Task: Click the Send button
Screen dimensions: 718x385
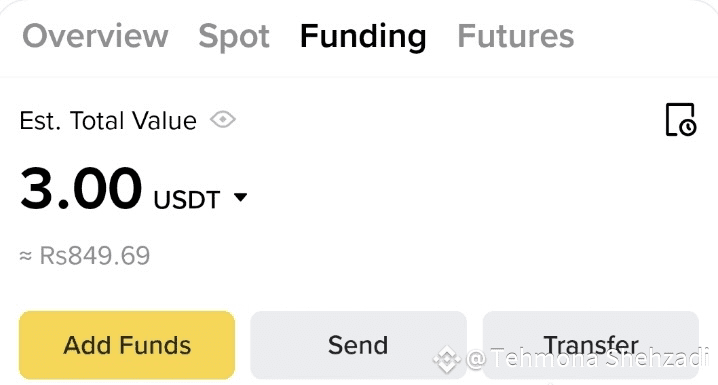Action: tap(358, 345)
